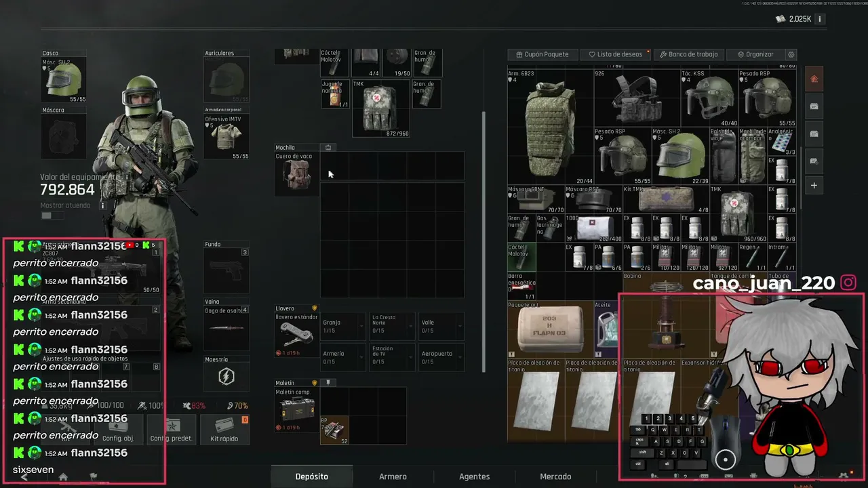Open Lista de deseos wishlist

(615, 54)
